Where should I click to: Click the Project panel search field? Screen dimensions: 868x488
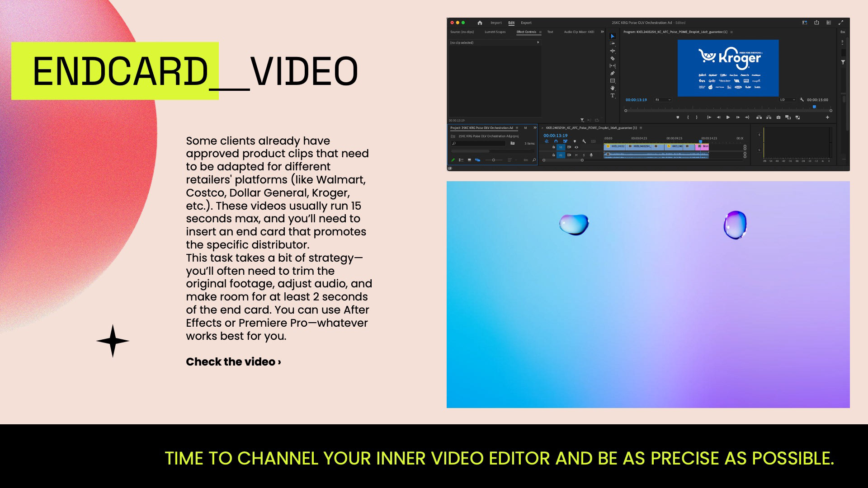pos(478,143)
